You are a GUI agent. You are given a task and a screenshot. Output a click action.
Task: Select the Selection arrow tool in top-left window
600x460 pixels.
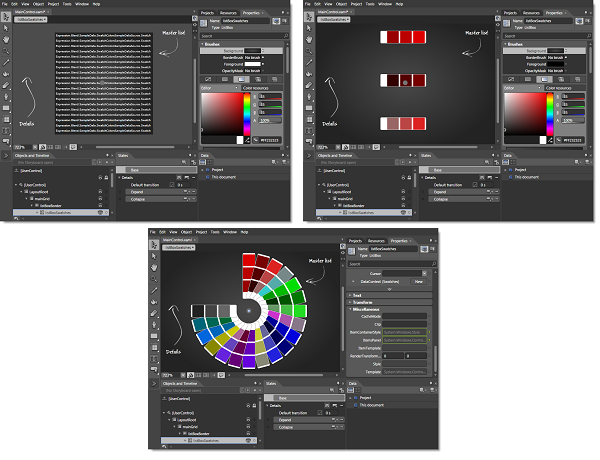click(x=6, y=17)
